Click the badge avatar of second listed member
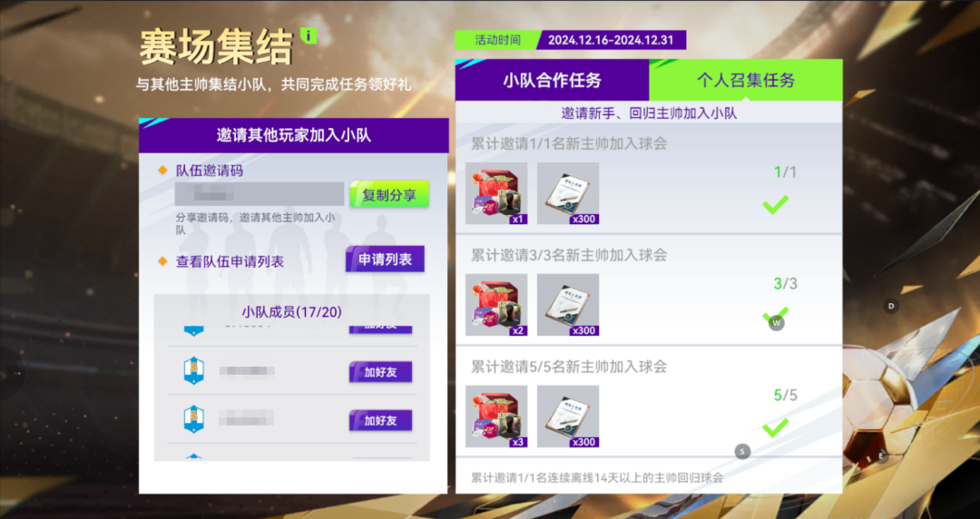980x519 pixels. pos(194,371)
